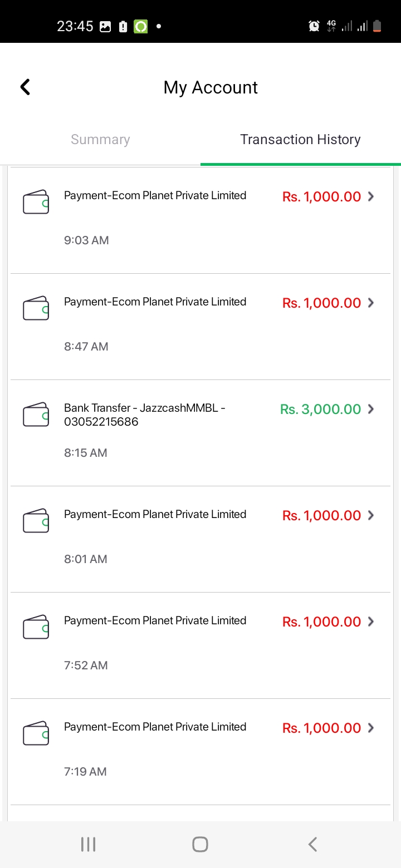This screenshot has width=401, height=868.
Task: Expand the 9:03 AM transaction chevron
Action: 371,196
